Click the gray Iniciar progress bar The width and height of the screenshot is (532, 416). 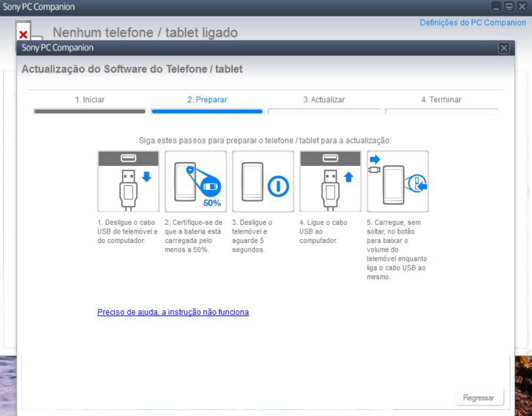point(89,111)
